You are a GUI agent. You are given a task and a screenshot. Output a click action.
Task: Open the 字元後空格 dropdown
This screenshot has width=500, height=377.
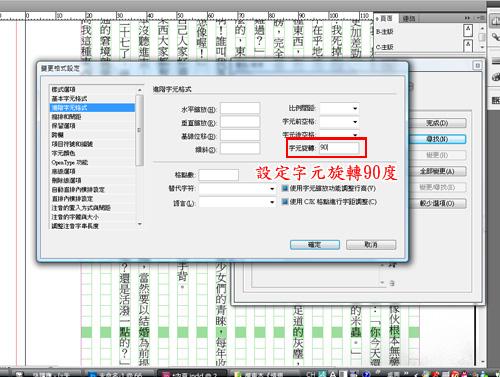(x=339, y=134)
